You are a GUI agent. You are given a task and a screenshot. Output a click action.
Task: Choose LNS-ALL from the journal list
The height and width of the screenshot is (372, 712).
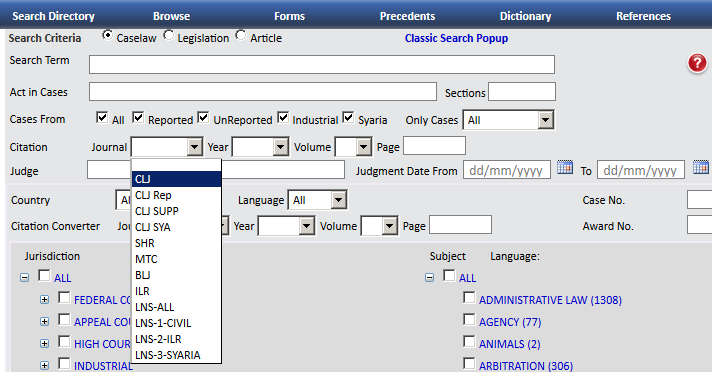[176, 307]
